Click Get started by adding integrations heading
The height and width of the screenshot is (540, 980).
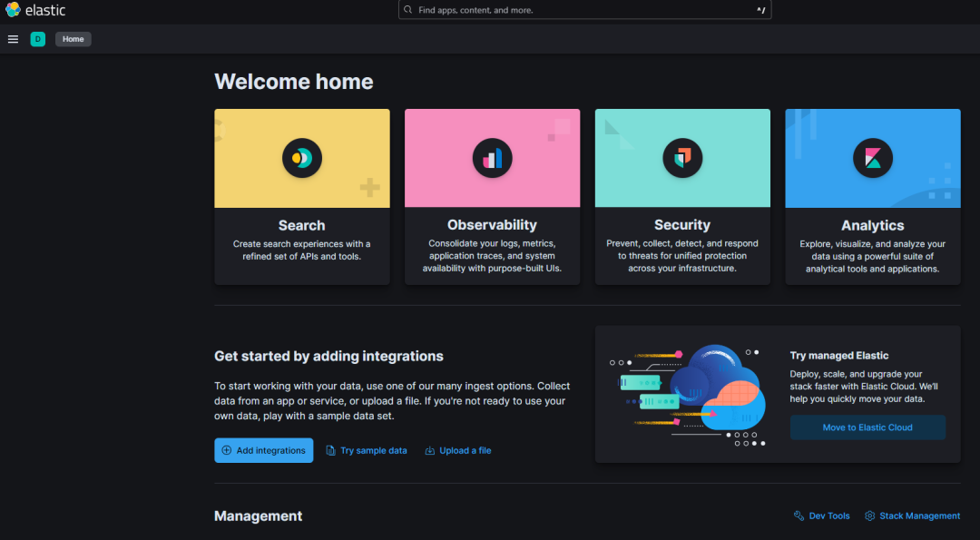click(x=328, y=356)
